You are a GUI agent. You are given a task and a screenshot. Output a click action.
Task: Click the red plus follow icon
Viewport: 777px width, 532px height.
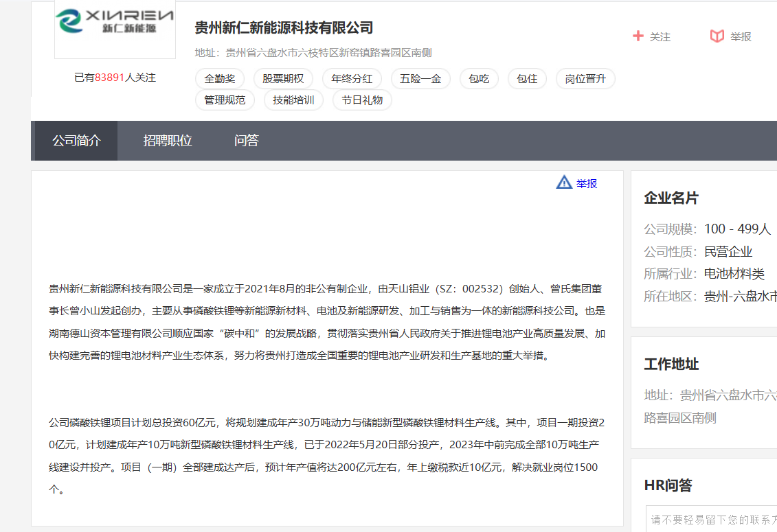pyautogui.click(x=638, y=36)
